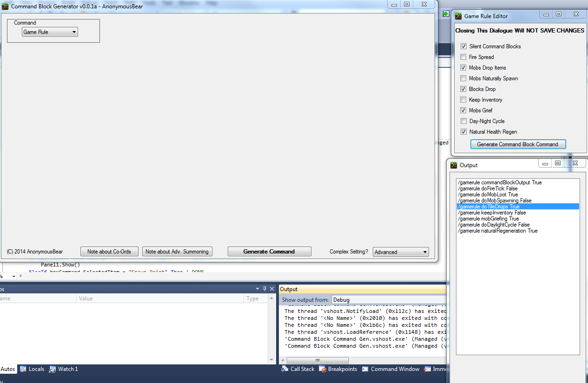The height and width of the screenshot is (383, 588).
Task: Select the /gamerule commandBlockOutput True line
Action: pyautogui.click(x=518, y=182)
